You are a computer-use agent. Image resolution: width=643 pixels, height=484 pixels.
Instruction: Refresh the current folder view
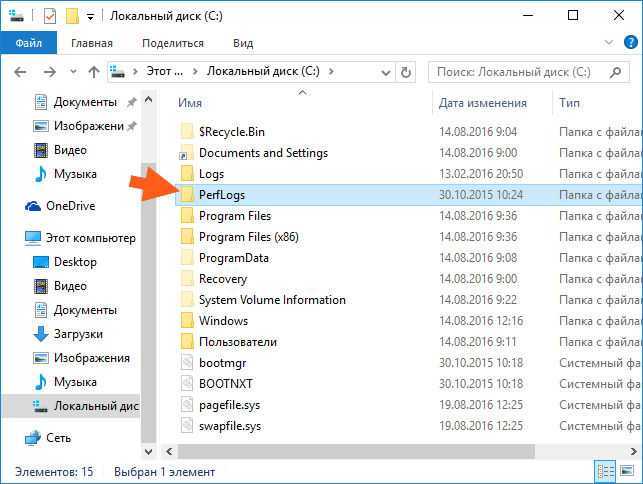click(406, 73)
